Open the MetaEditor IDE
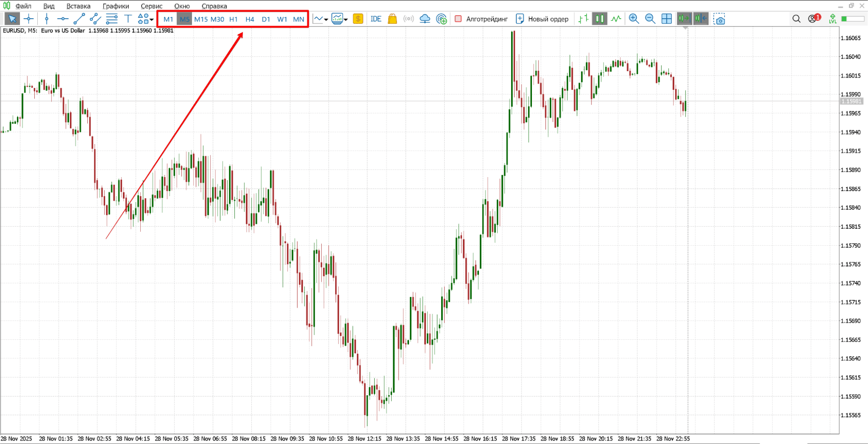The height and width of the screenshot is (444, 868). click(376, 19)
